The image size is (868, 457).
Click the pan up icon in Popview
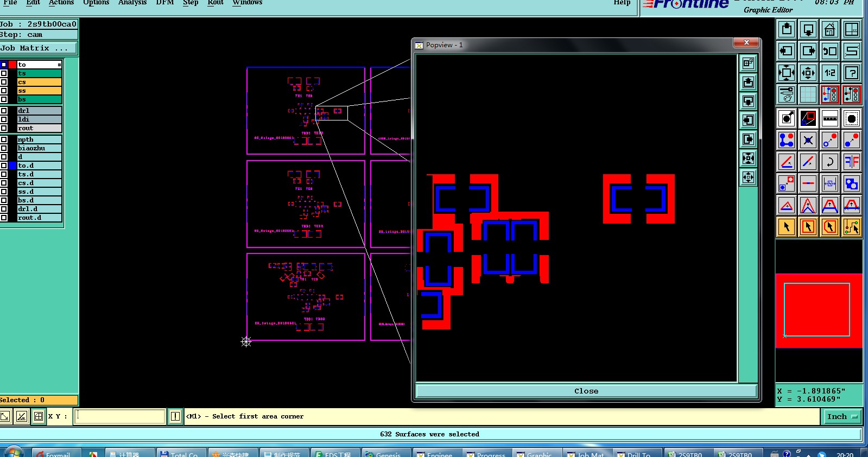[x=749, y=82]
